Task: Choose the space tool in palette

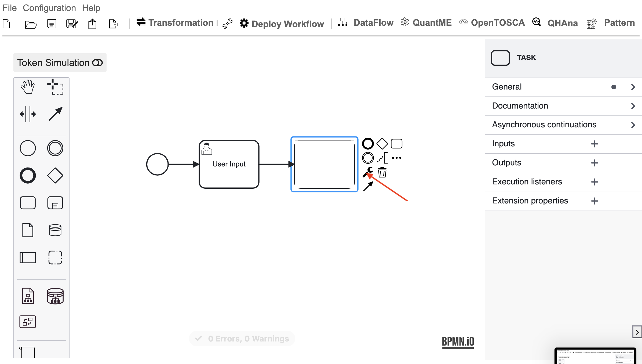Action: [28, 114]
